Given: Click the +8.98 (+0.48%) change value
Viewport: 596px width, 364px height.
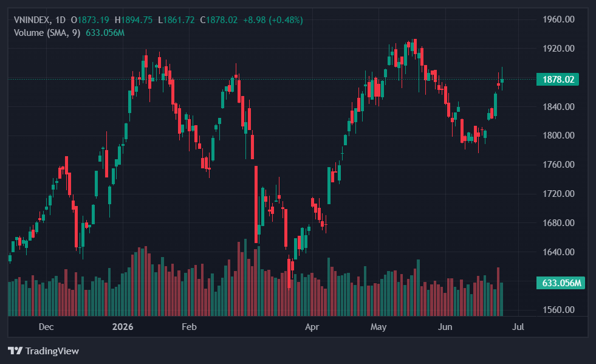Looking at the screenshot, I should (x=273, y=20).
